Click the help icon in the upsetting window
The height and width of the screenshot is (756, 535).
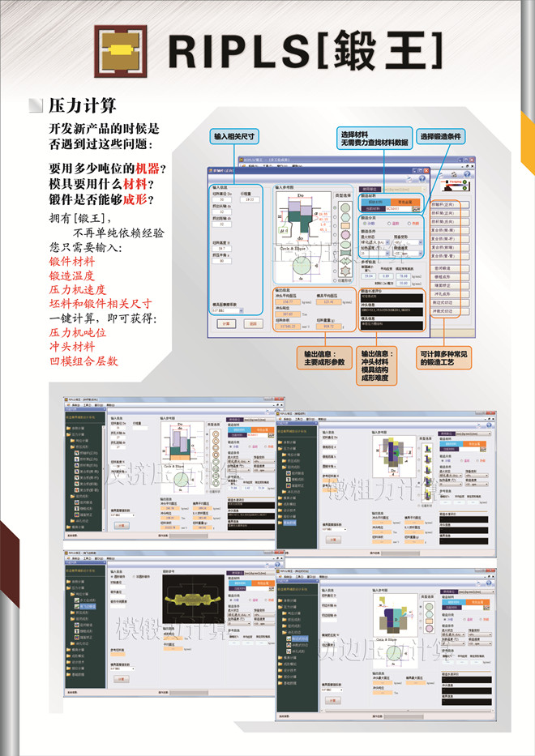point(489,425)
